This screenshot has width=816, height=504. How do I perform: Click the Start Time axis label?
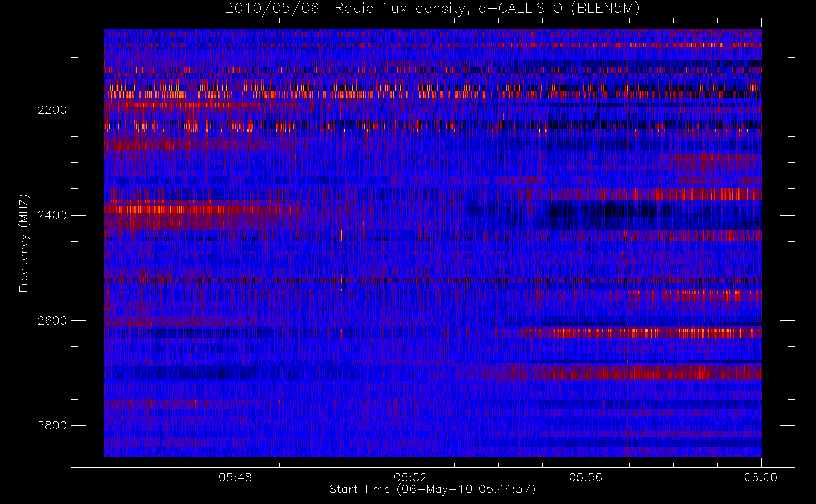click(x=432, y=489)
